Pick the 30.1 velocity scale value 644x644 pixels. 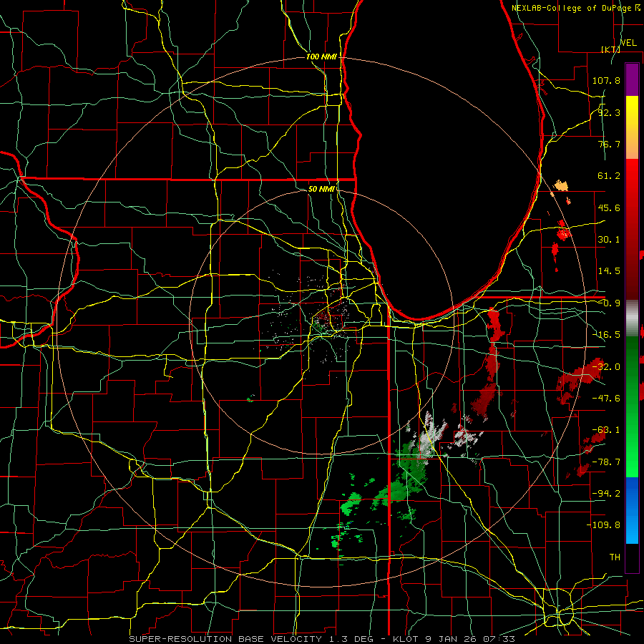[x=609, y=240]
